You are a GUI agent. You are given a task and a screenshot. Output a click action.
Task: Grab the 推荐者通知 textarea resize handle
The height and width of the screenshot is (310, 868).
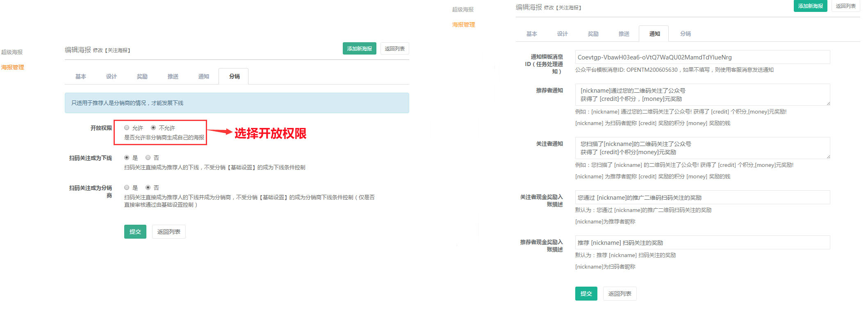828,103
